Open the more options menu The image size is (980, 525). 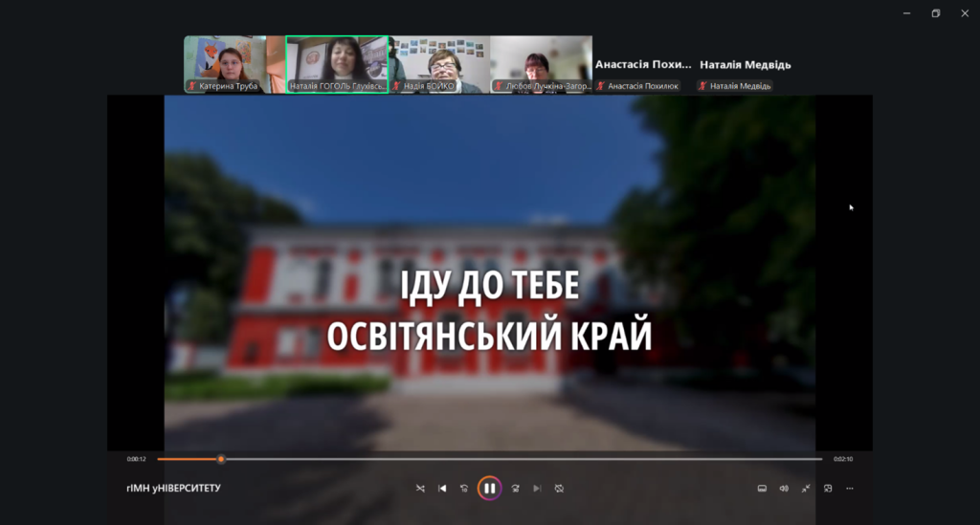tap(850, 488)
